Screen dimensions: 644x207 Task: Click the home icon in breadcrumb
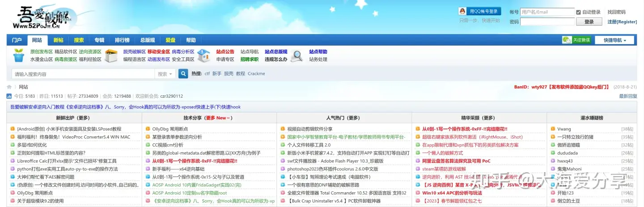(9, 87)
